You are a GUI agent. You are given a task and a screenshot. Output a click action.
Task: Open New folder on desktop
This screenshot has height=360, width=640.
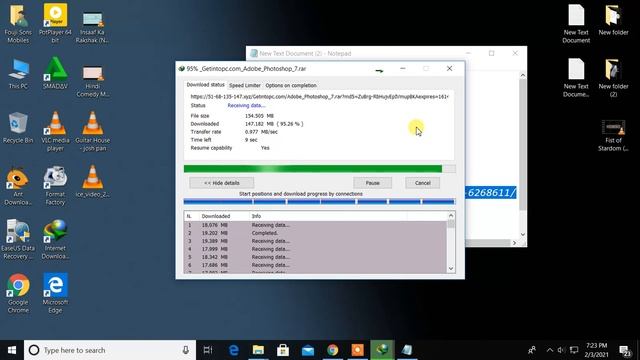coord(613,20)
